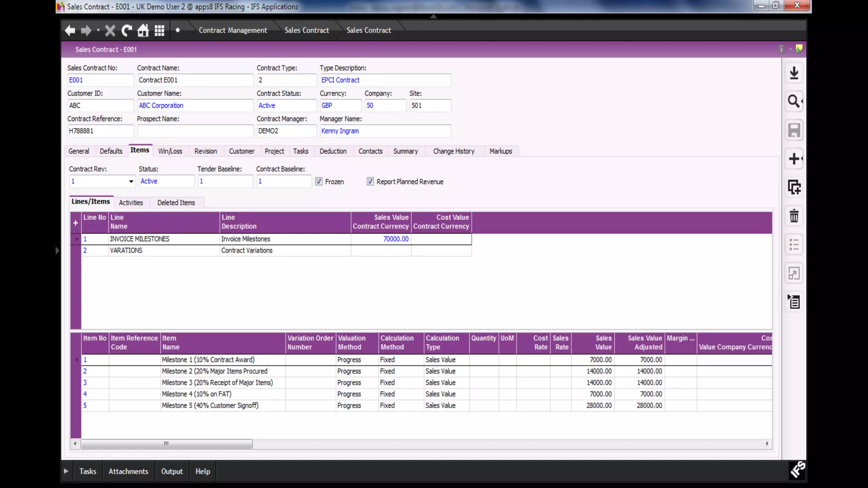Click the Delete trash can icon
This screenshot has width=868, height=488.
(794, 216)
